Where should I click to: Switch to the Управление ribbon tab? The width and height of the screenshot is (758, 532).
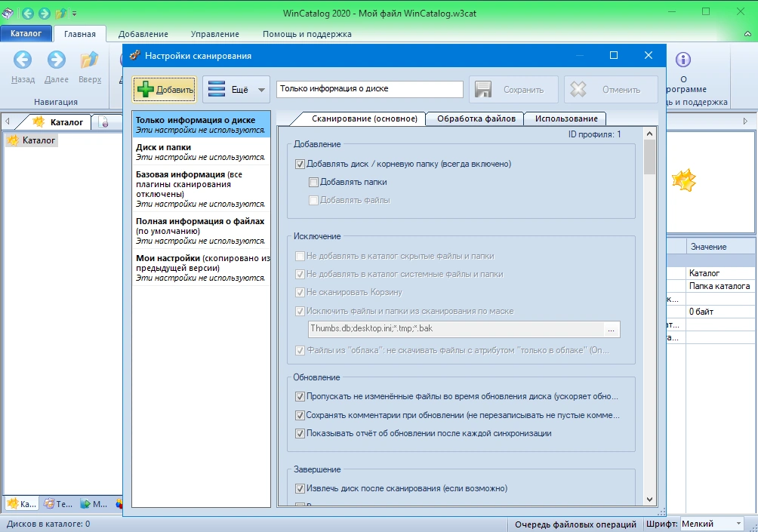(x=214, y=34)
